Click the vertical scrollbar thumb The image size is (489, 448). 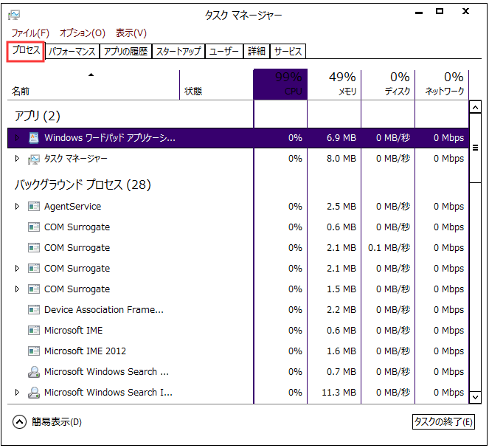(x=475, y=148)
